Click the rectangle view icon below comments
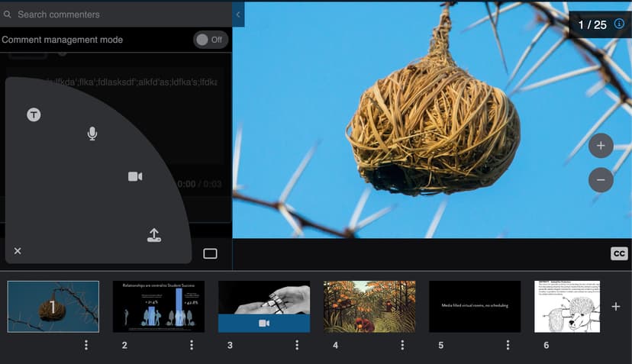Viewport: 632px width, 364px height. pos(210,253)
